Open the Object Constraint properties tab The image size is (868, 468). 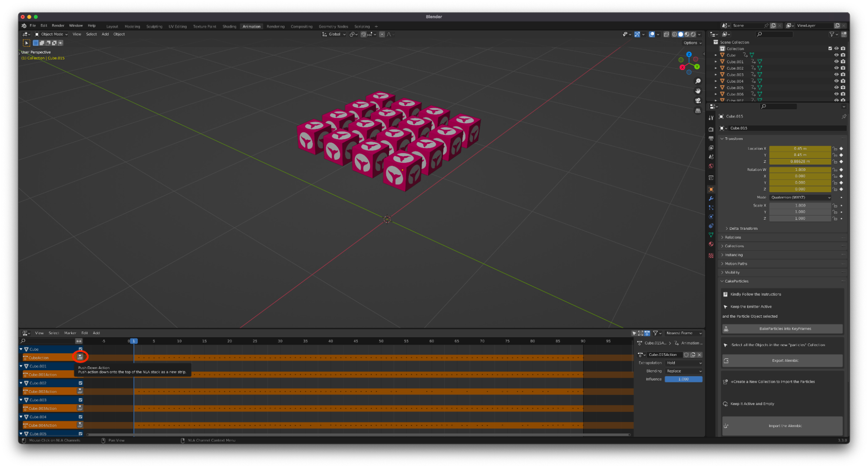pos(711,226)
